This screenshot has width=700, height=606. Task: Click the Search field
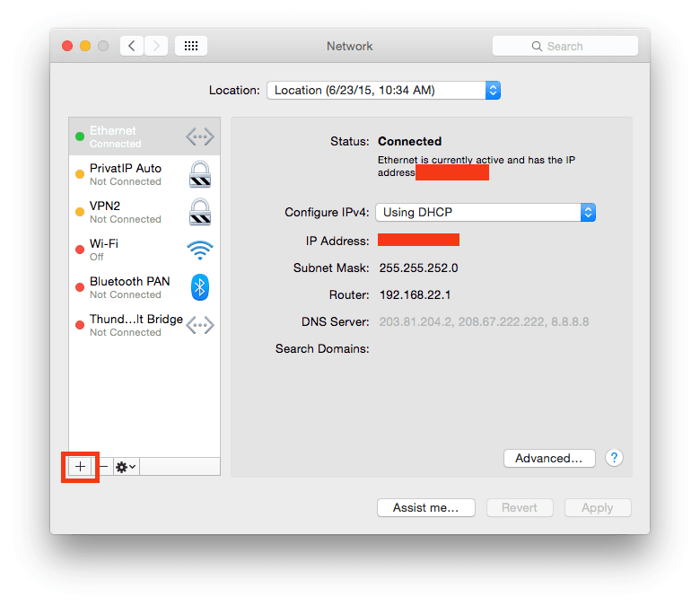pyautogui.click(x=564, y=46)
